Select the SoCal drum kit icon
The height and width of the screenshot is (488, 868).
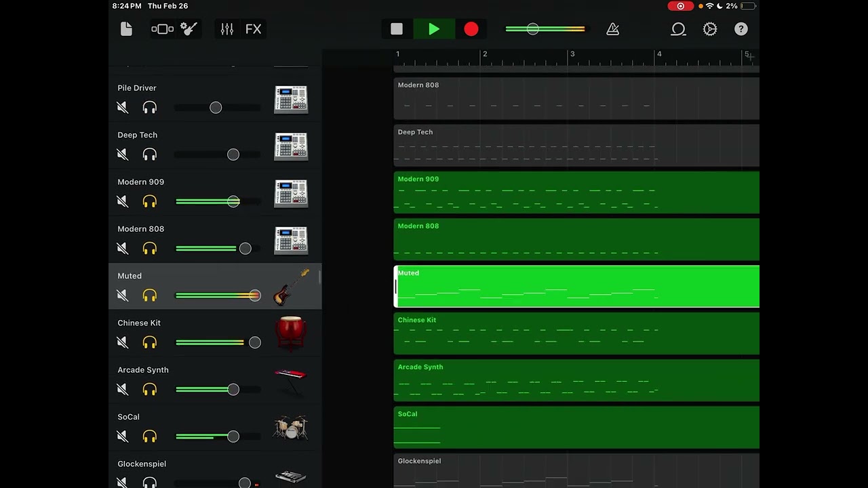[x=291, y=428]
